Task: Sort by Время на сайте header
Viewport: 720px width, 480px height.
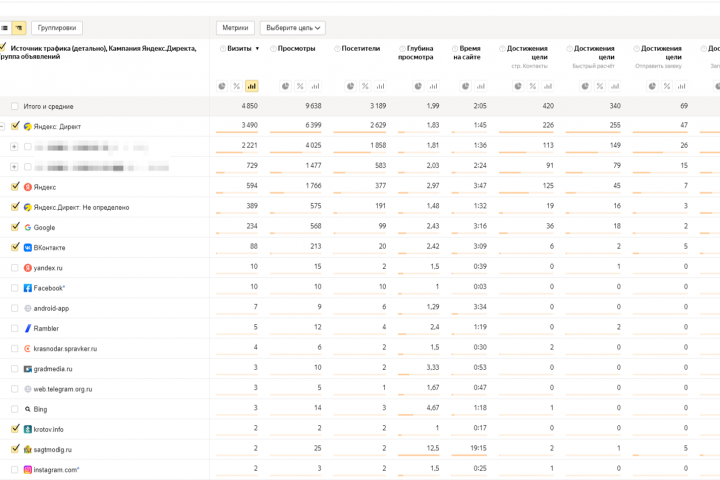Action: click(x=471, y=52)
